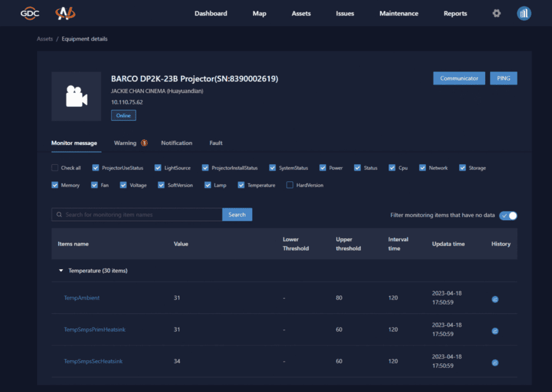Switch to the Notification tab
This screenshot has width=552, height=392.
pos(176,143)
